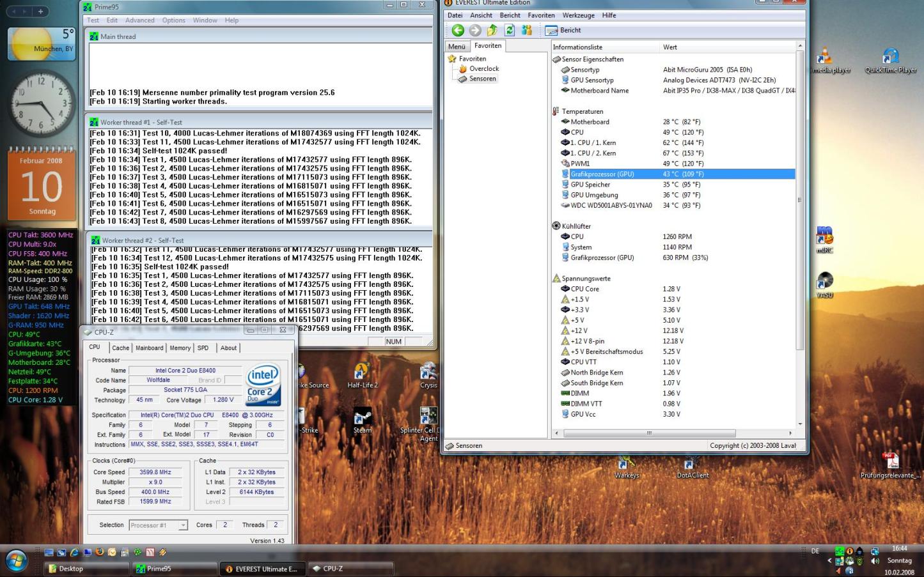Go back in EVEREST with green arrow
Screen dimensions: 924x577
(x=458, y=30)
